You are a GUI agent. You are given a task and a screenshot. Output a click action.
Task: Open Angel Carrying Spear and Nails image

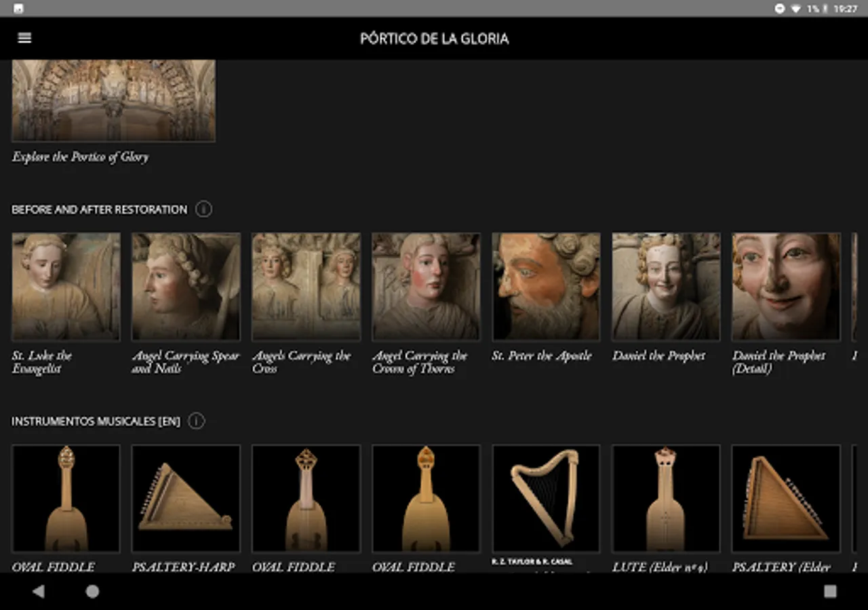186,287
